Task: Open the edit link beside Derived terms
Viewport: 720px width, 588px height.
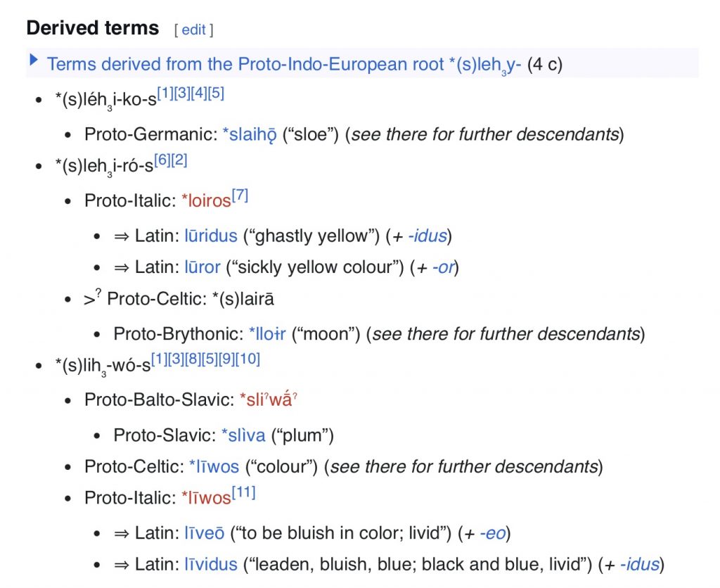Action: pos(194,30)
